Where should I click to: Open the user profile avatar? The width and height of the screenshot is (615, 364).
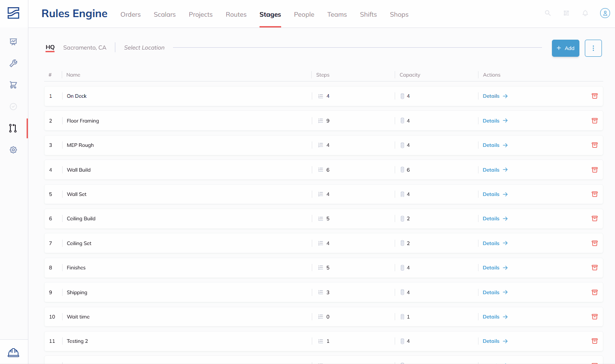tap(605, 14)
